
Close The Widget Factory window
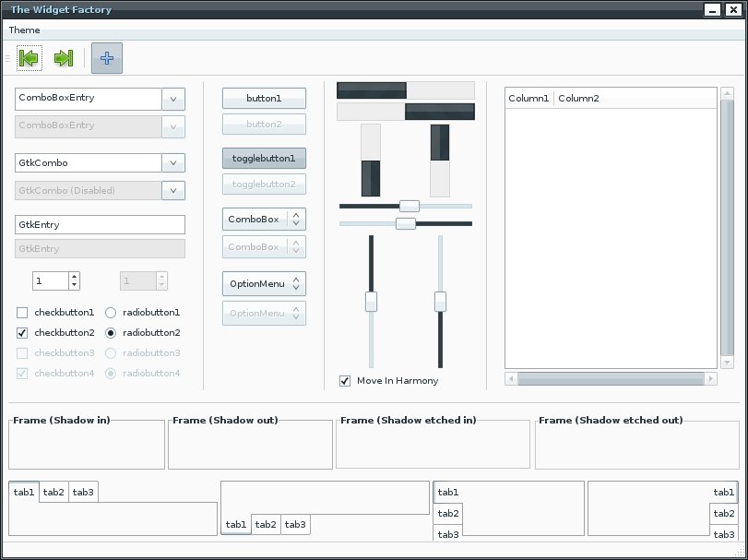tap(733, 9)
